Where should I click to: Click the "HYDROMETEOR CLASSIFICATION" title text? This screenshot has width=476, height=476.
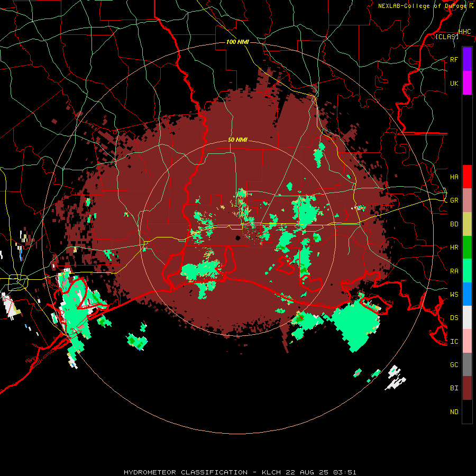pos(186,472)
